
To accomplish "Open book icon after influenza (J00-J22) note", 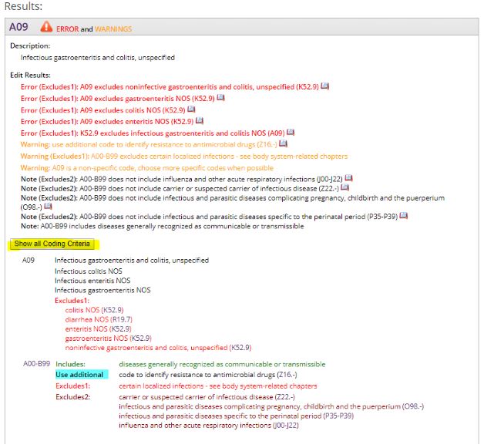I will [348, 178].
